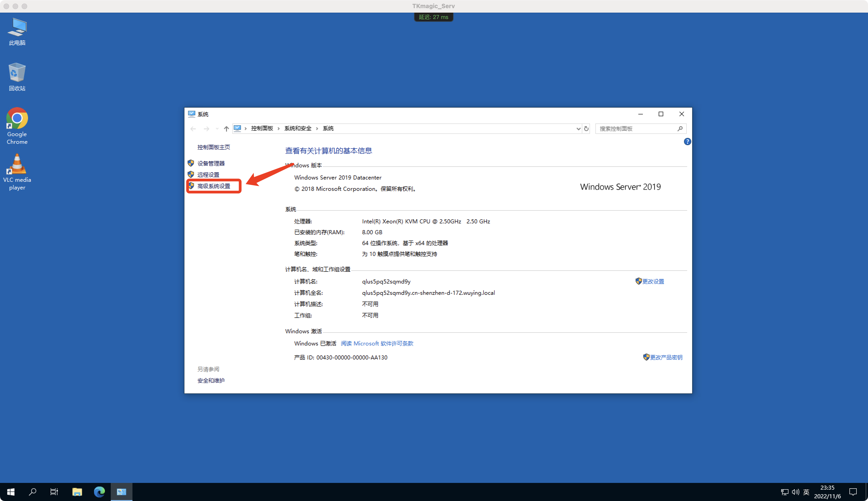Open Task View from the taskbar
The image size is (868, 501).
pyautogui.click(x=54, y=492)
